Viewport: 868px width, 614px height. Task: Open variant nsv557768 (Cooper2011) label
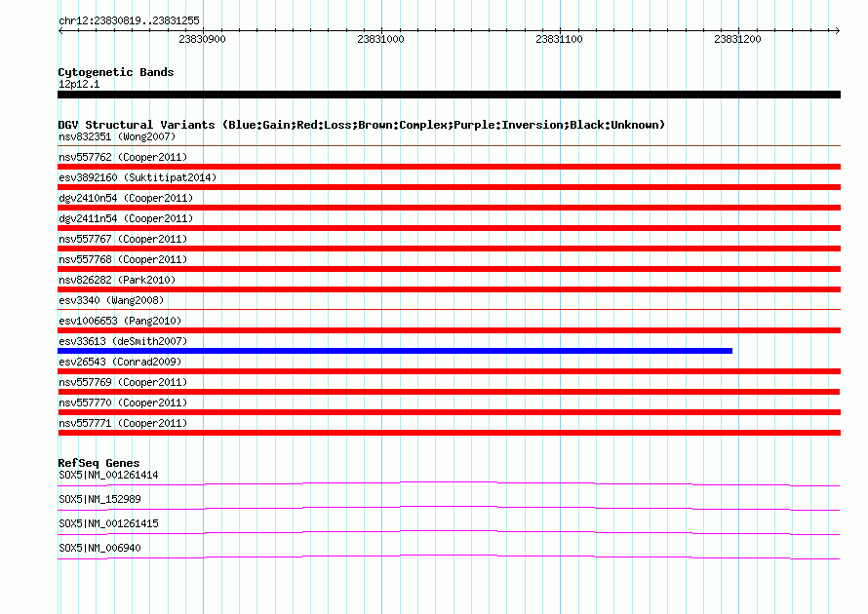(123, 259)
